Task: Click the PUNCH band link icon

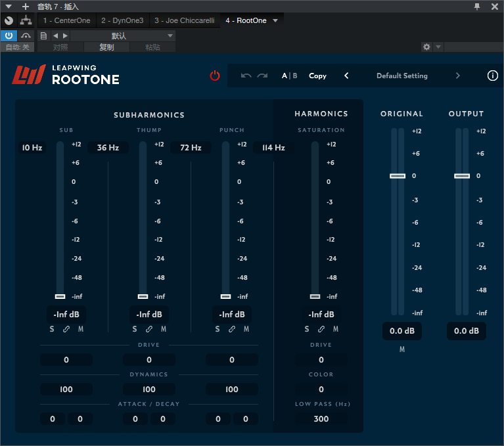Action: click(232, 329)
